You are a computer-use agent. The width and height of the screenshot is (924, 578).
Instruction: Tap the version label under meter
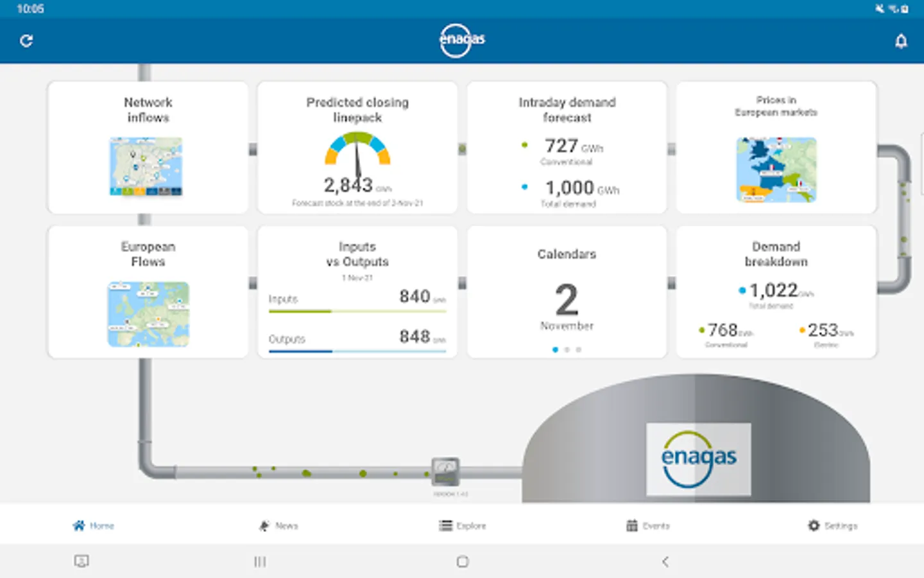pyautogui.click(x=450, y=494)
